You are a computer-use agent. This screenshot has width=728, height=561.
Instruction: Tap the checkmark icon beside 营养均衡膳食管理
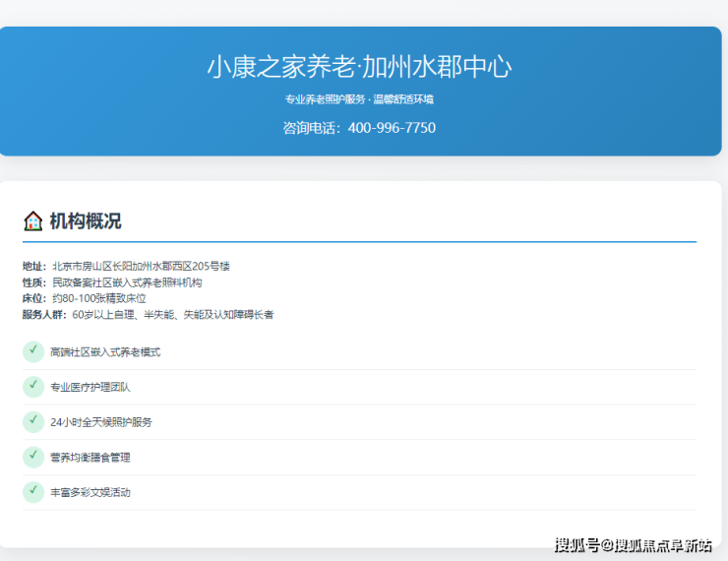tap(33, 457)
